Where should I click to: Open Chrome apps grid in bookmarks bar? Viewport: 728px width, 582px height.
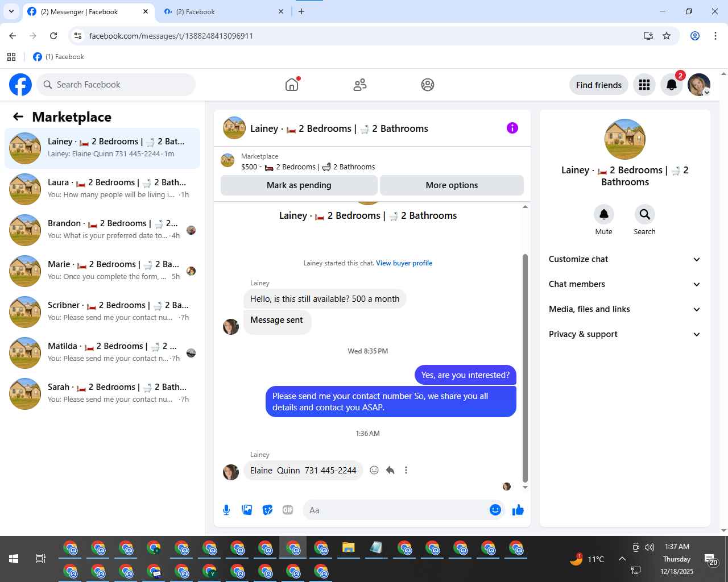11,57
